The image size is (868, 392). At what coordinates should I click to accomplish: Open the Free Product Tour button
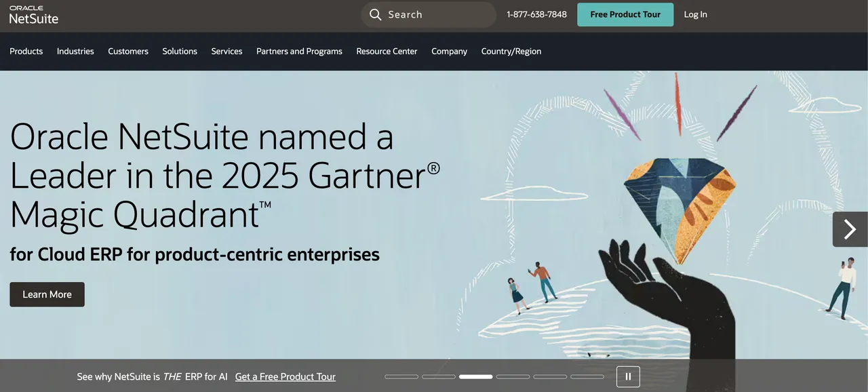[625, 14]
